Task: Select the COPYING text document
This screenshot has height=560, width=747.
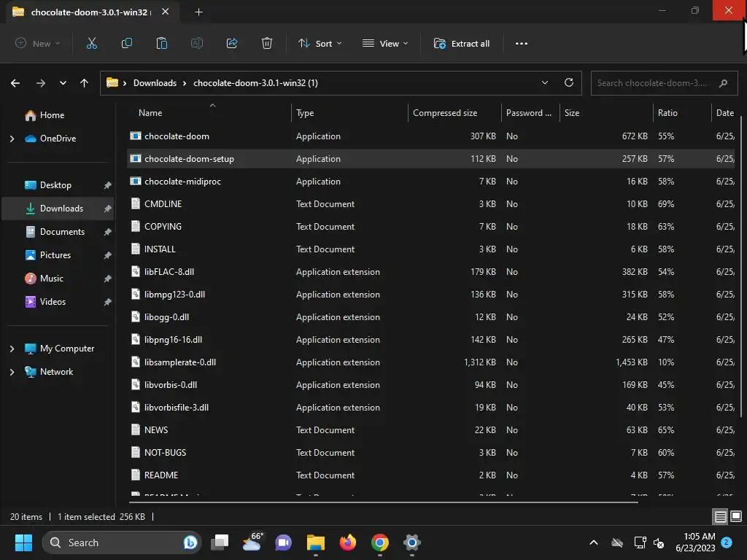Action: 430,227
